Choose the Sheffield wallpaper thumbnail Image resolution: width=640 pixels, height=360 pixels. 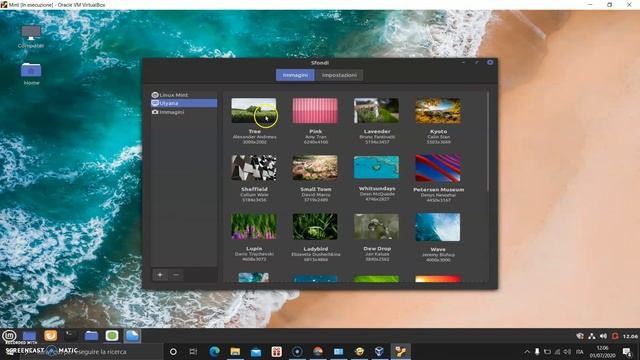[254, 168]
